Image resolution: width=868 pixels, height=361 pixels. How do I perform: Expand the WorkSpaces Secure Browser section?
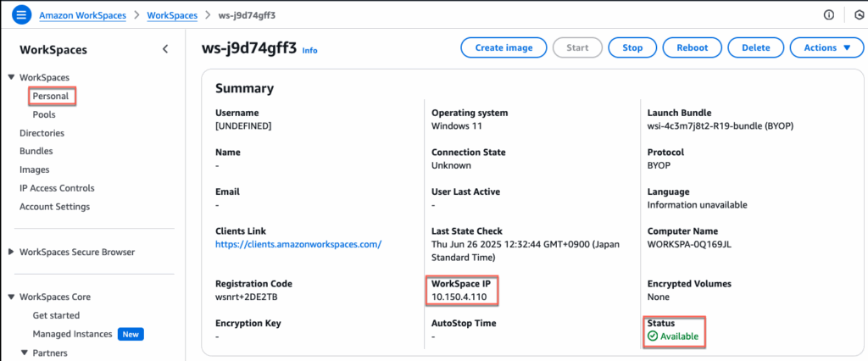coord(11,252)
